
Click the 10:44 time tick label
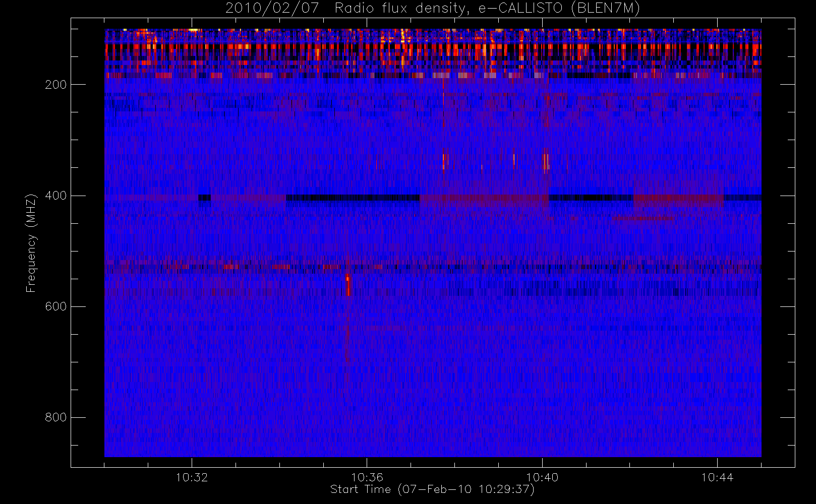click(717, 477)
